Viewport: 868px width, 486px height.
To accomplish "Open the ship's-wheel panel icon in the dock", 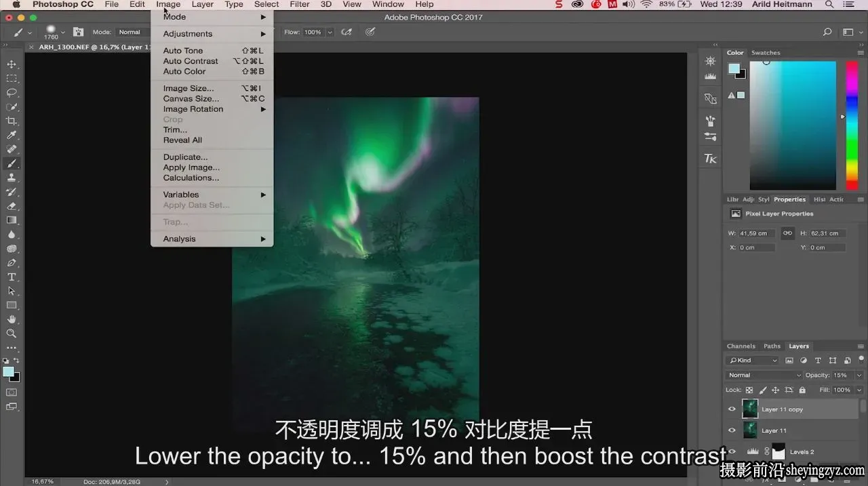I will [x=710, y=61].
